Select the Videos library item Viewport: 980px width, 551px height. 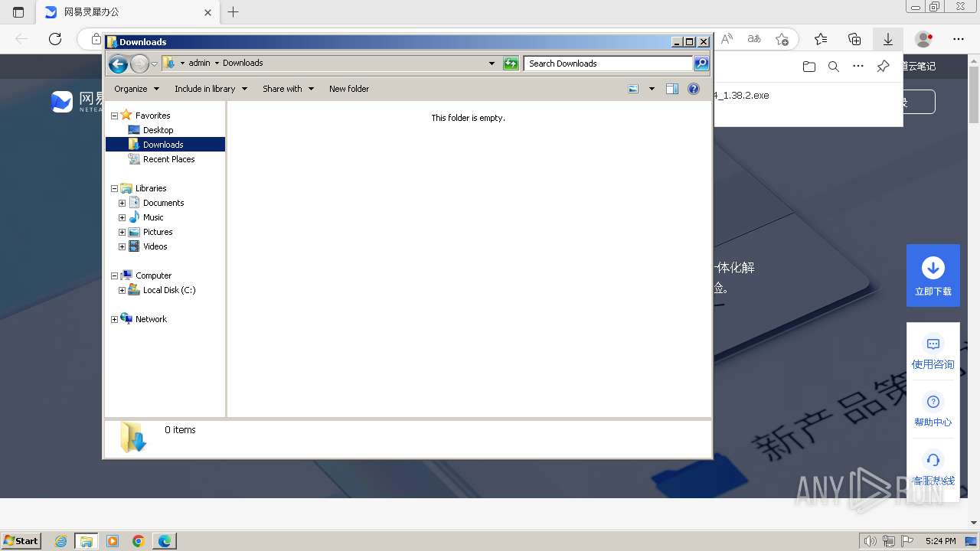point(148,246)
